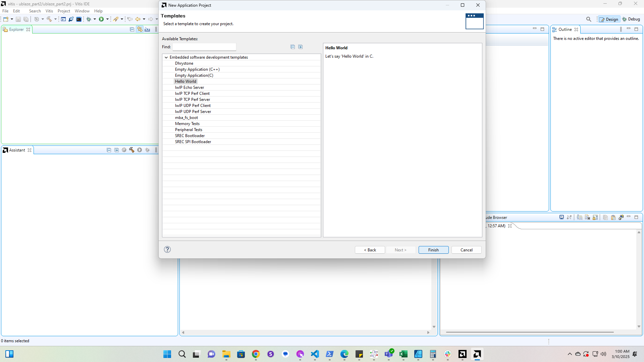Open the Vitis menu
This screenshot has width=644, height=362.
point(49,11)
